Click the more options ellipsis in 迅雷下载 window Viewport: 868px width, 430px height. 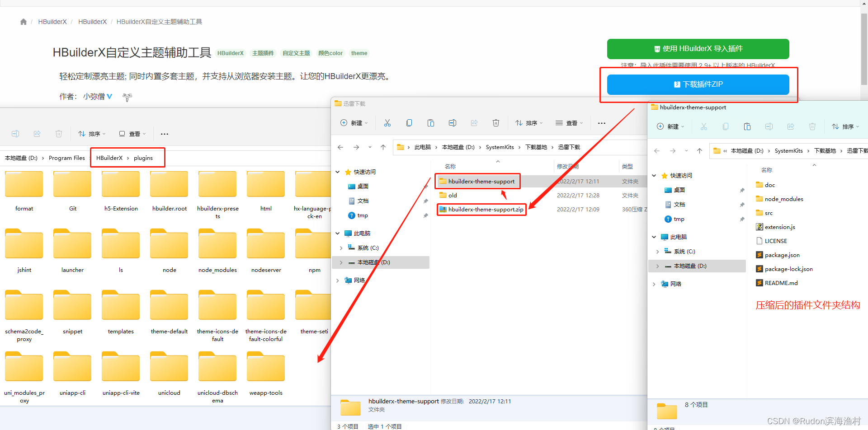[x=602, y=123]
